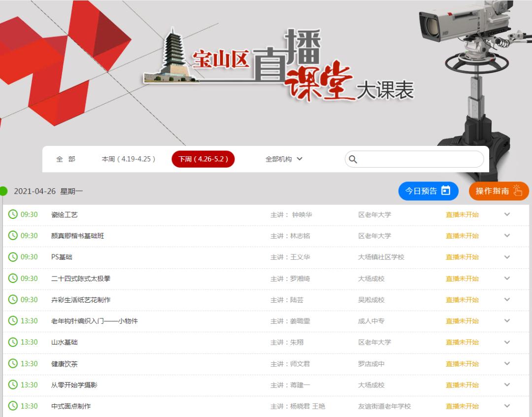Click 罗店成中 organization text

click(x=371, y=364)
